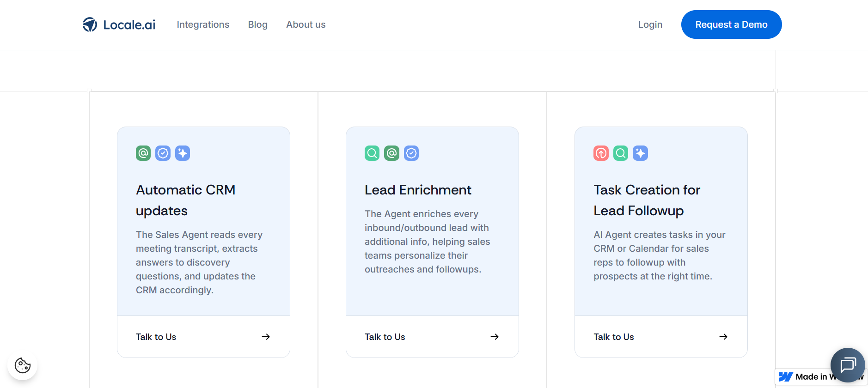Click Talk to Us under Lead Enrichment

[x=385, y=337]
